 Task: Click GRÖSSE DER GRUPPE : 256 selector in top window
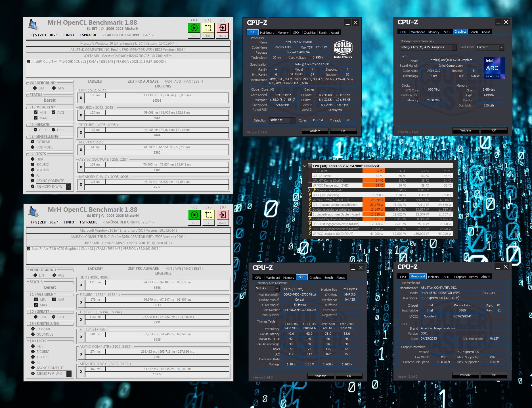[128, 35]
